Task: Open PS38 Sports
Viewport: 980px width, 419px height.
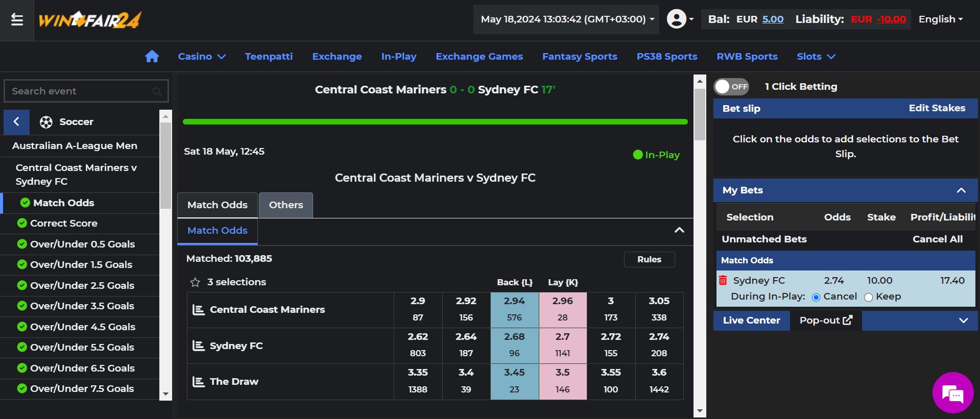Action: click(x=667, y=57)
